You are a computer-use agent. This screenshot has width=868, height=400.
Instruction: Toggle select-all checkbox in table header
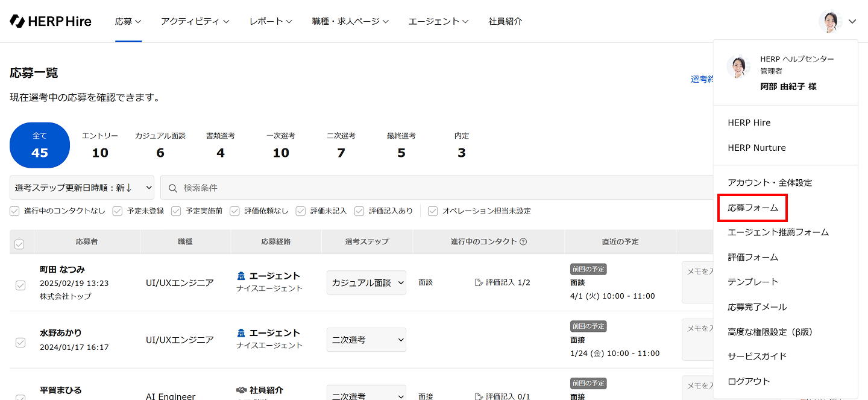pos(19,244)
